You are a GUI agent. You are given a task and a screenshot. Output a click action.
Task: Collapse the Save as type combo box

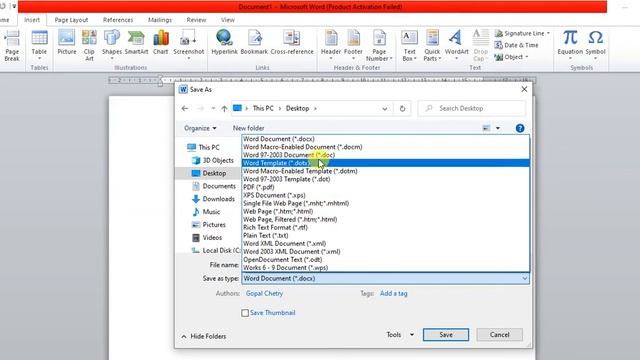[x=524, y=278]
